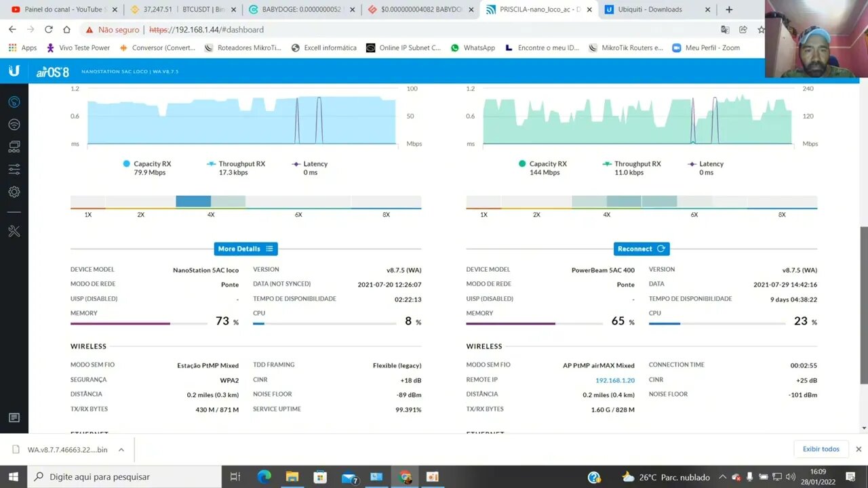
Task: Toggle the Throughput RX 11.0 kbps legend
Action: pos(631,167)
